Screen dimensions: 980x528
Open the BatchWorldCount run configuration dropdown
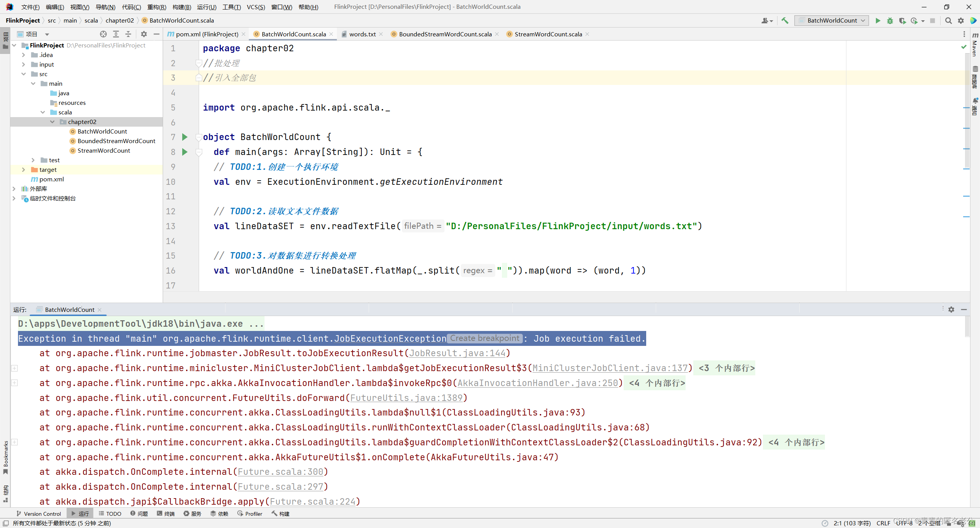(x=831, y=21)
